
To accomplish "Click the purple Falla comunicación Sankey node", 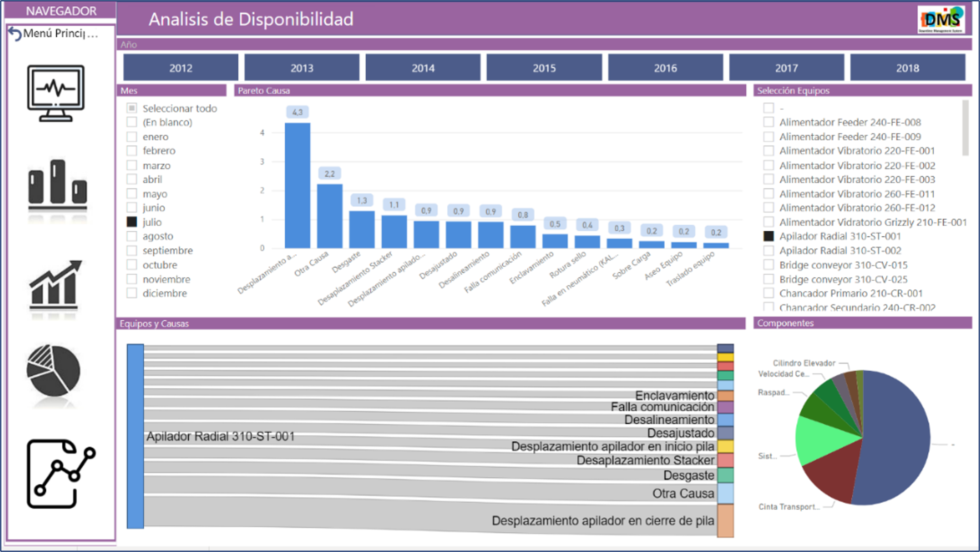I will (725, 407).
